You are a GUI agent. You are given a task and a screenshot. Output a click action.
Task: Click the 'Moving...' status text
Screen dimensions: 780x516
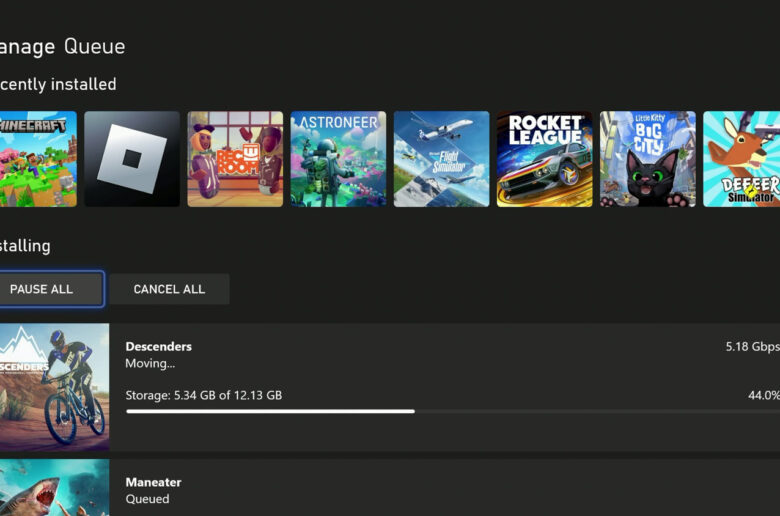click(x=150, y=364)
